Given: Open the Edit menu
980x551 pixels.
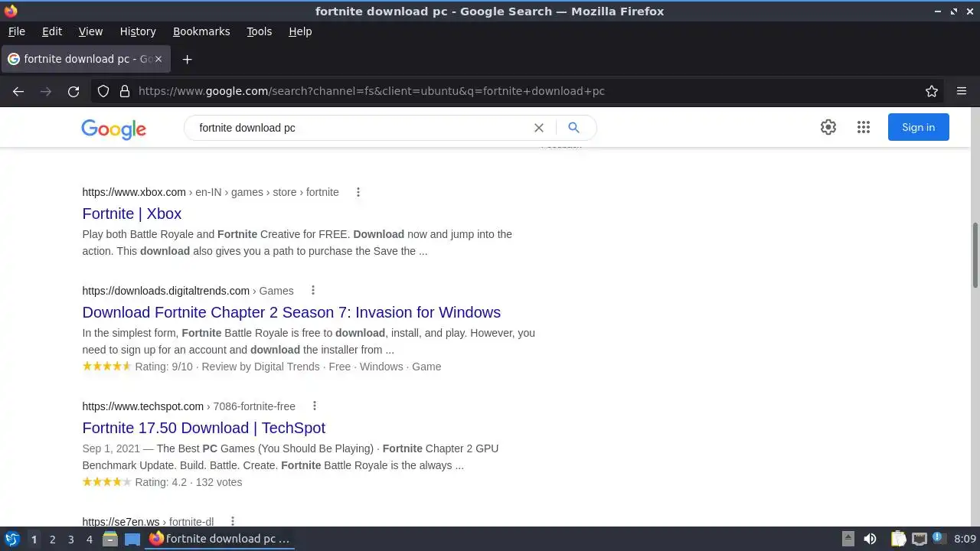Looking at the screenshot, I should (52, 31).
